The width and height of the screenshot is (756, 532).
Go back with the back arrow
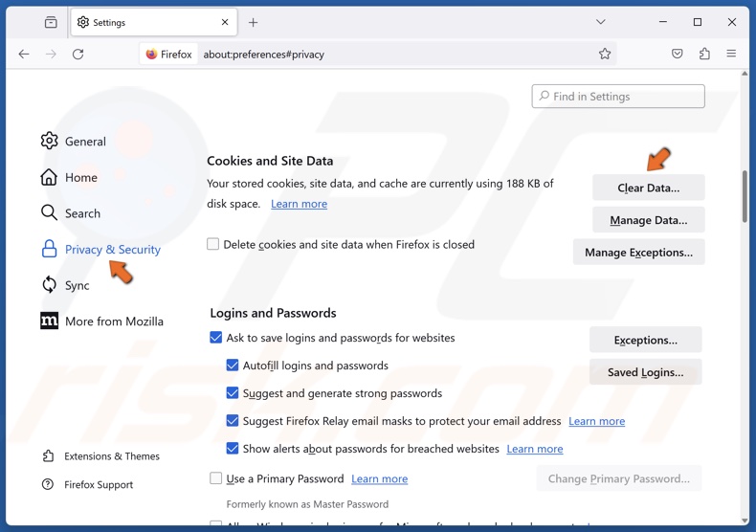point(24,54)
